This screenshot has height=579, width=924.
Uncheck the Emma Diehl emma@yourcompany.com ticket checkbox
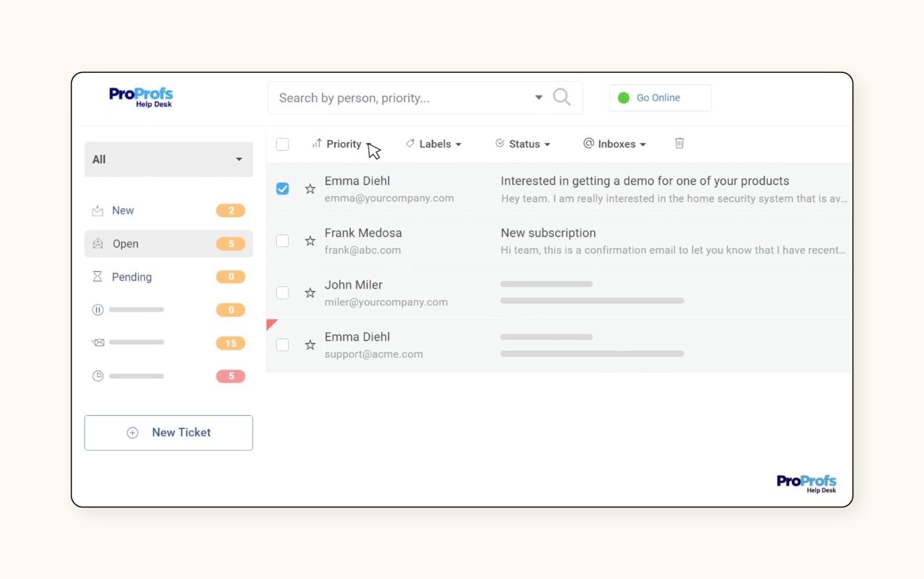[x=283, y=189]
